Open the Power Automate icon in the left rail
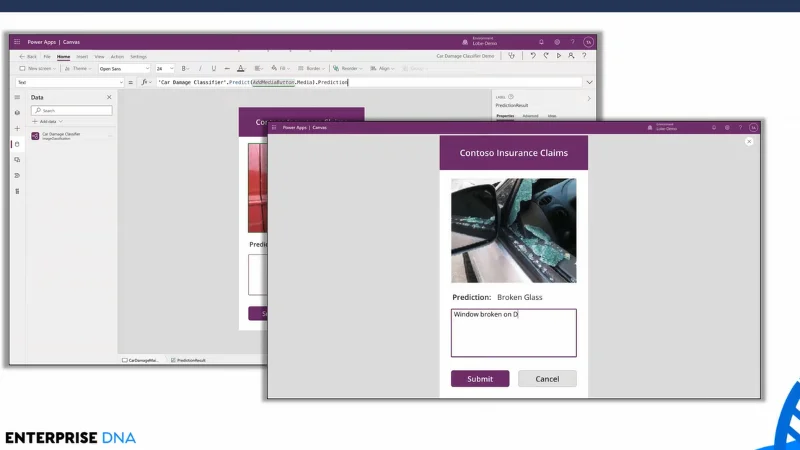Screen dimensions: 800x450 pos(17,176)
